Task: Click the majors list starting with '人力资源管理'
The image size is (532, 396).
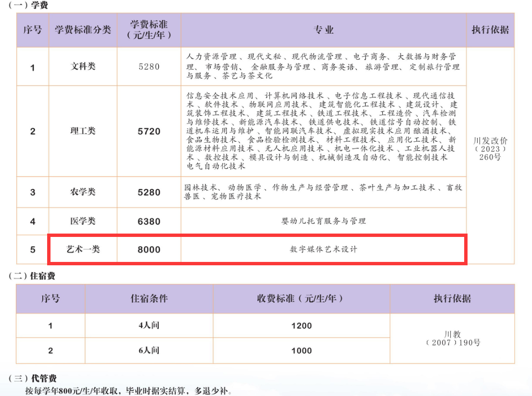Action: coord(323,66)
